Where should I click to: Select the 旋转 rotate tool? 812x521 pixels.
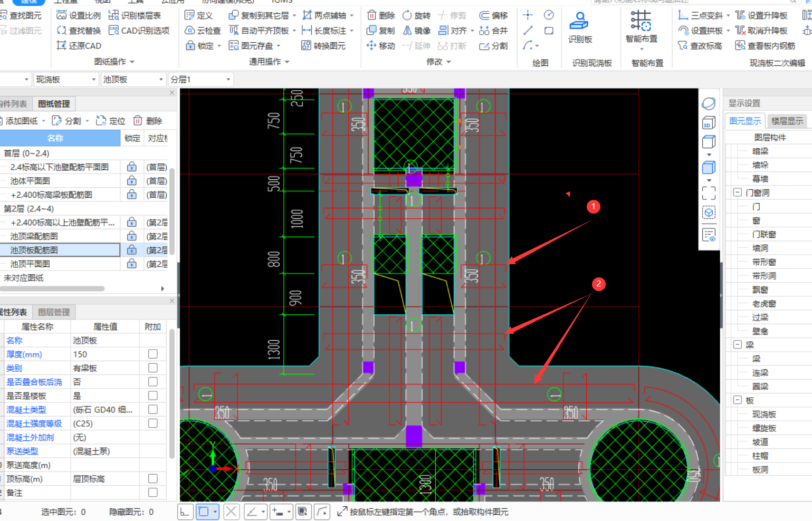tap(416, 15)
